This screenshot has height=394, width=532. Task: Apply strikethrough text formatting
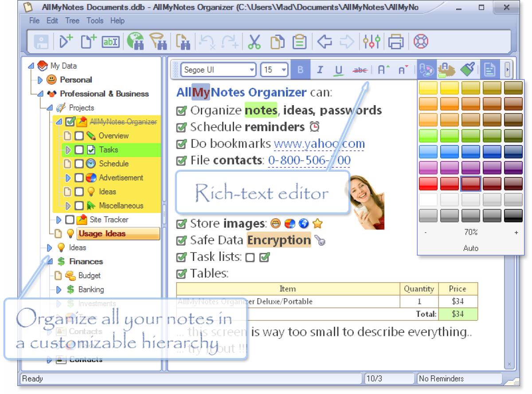tap(360, 70)
